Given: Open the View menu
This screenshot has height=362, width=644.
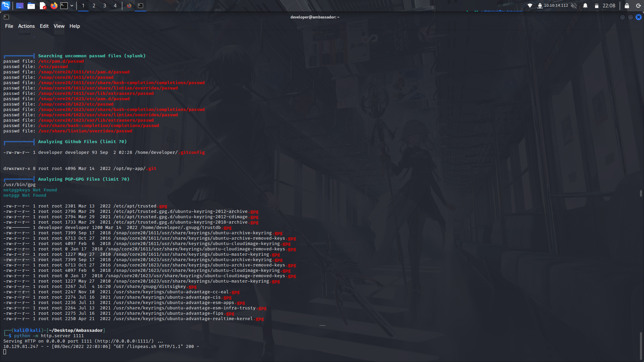Looking at the screenshot, I should click(x=59, y=26).
